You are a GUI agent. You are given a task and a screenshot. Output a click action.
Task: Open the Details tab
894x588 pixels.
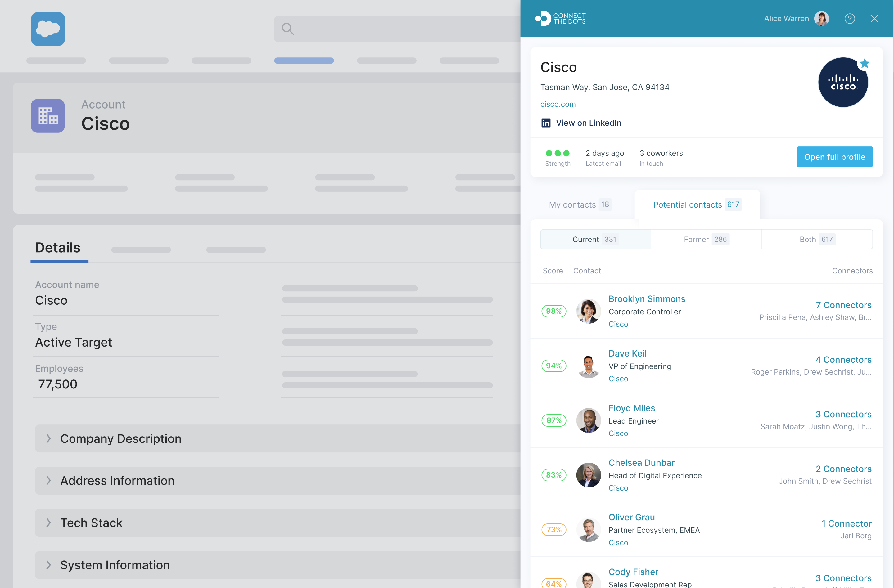point(58,248)
